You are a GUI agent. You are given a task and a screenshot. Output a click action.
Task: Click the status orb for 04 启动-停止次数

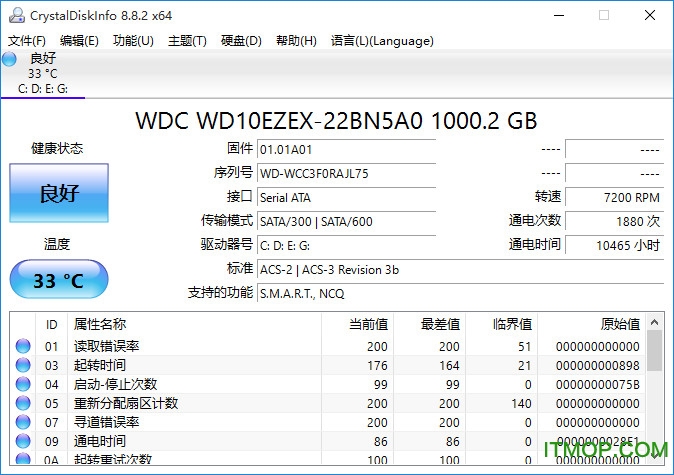(x=23, y=384)
